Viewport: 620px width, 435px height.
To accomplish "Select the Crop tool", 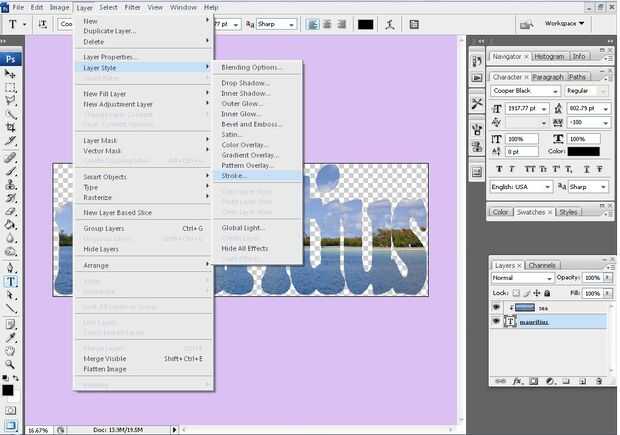I will 10,127.
